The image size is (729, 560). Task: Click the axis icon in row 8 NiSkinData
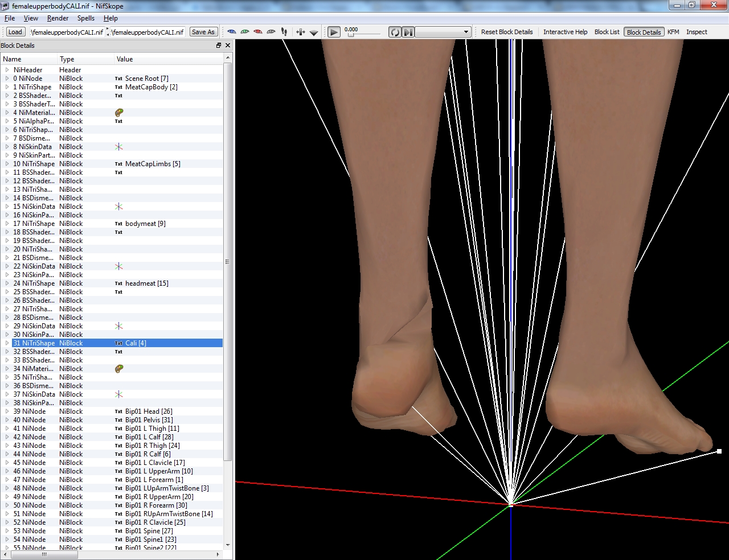[x=118, y=147]
